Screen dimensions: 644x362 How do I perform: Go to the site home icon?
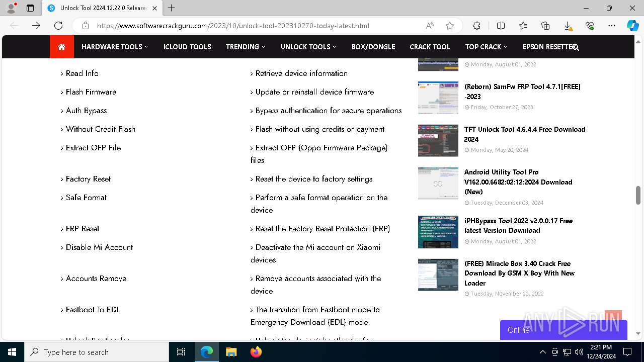(x=61, y=47)
